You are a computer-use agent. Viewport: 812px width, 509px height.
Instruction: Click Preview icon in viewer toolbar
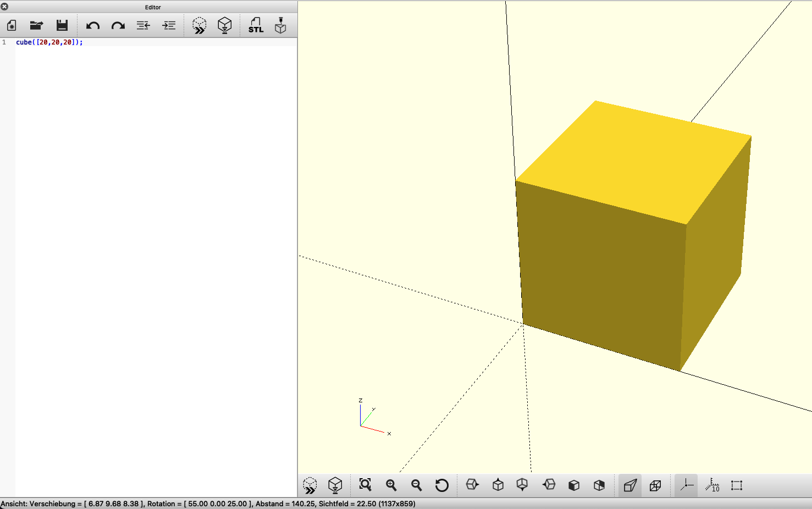(x=310, y=485)
